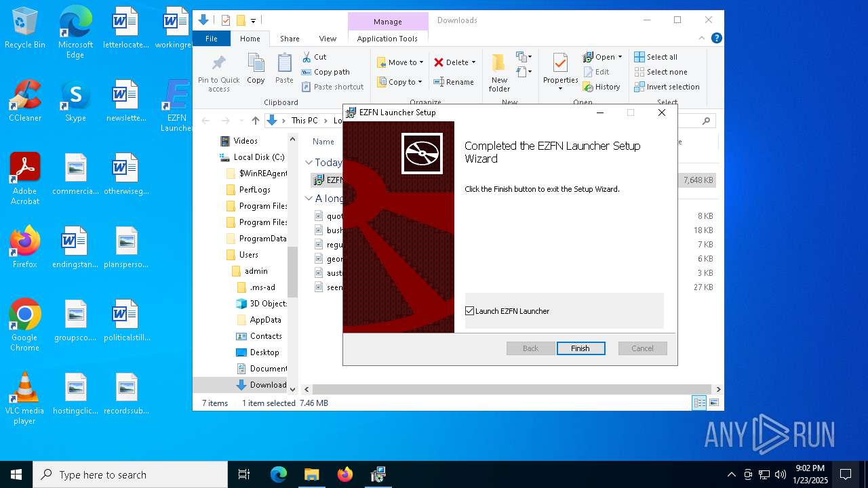This screenshot has width=868, height=488.
Task: Open Task View on the taskbar
Action: tap(244, 474)
